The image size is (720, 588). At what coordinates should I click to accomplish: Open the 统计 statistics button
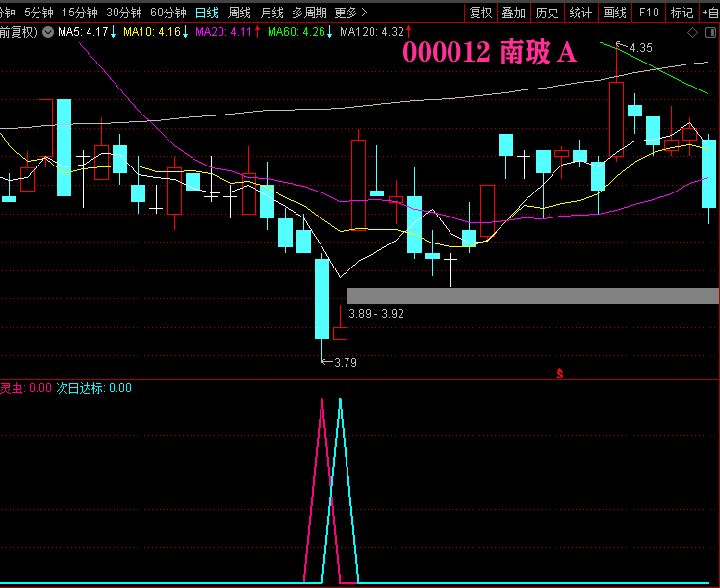580,13
